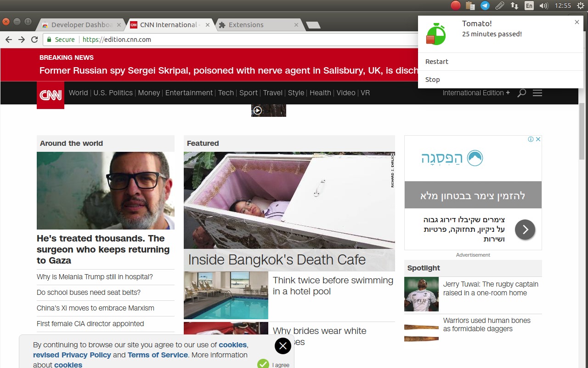Click the green I agree checkmark
Screen dimensions: 588x368
pos(263,364)
